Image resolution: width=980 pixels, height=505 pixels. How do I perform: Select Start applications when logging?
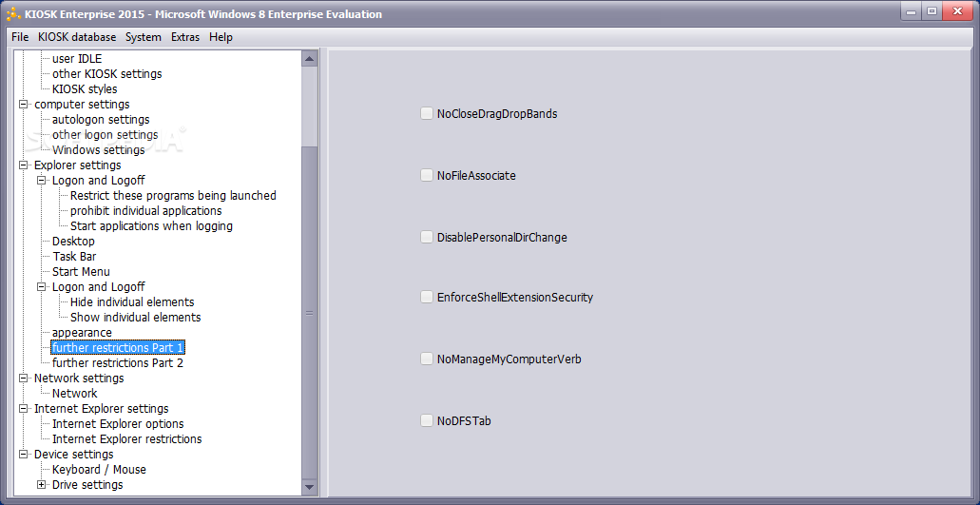coord(151,225)
